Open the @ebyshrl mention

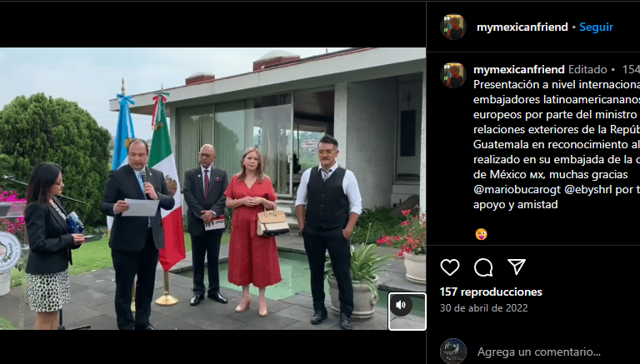click(587, 189)
